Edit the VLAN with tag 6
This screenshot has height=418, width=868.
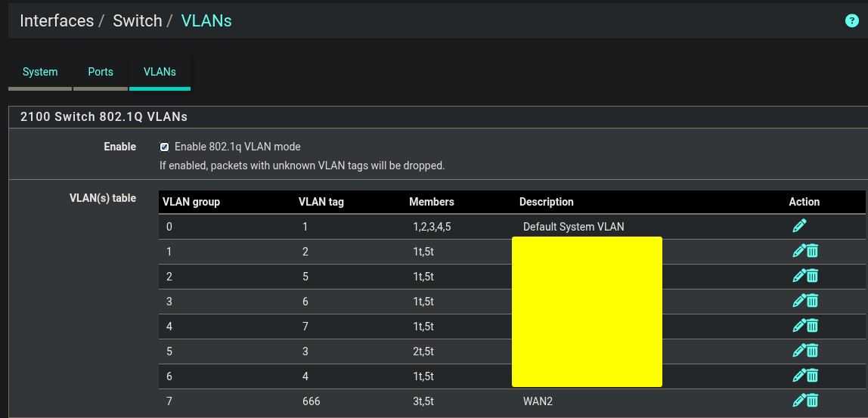point(798,301)
